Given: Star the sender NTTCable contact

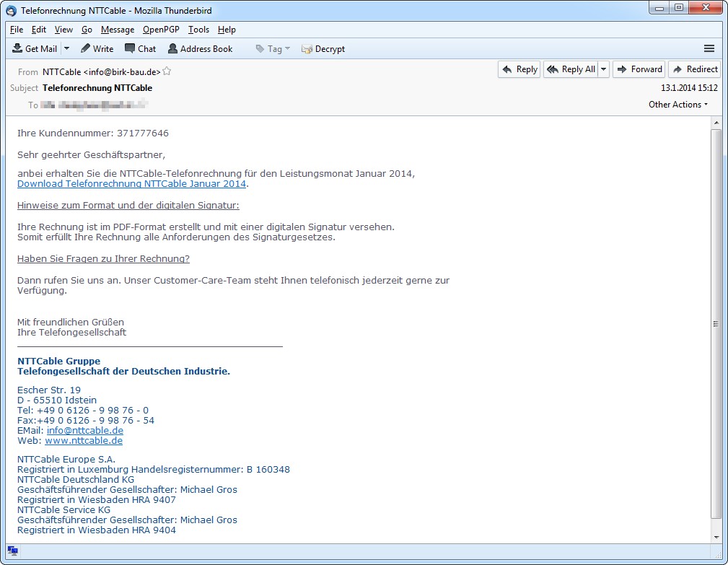Looking at the screenshot, I should [167, 71].
